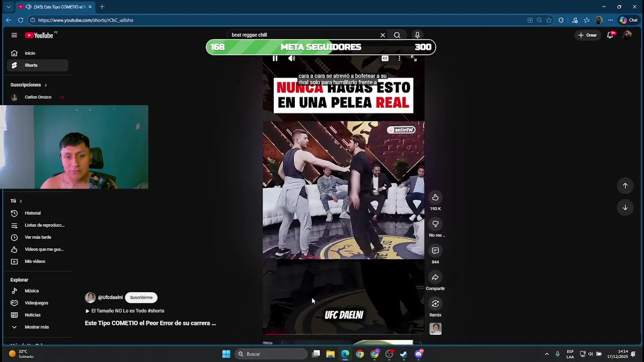The image size is (644, 362).
Task: Open the Carlos Orozco subscription
Action: (38, 97)
